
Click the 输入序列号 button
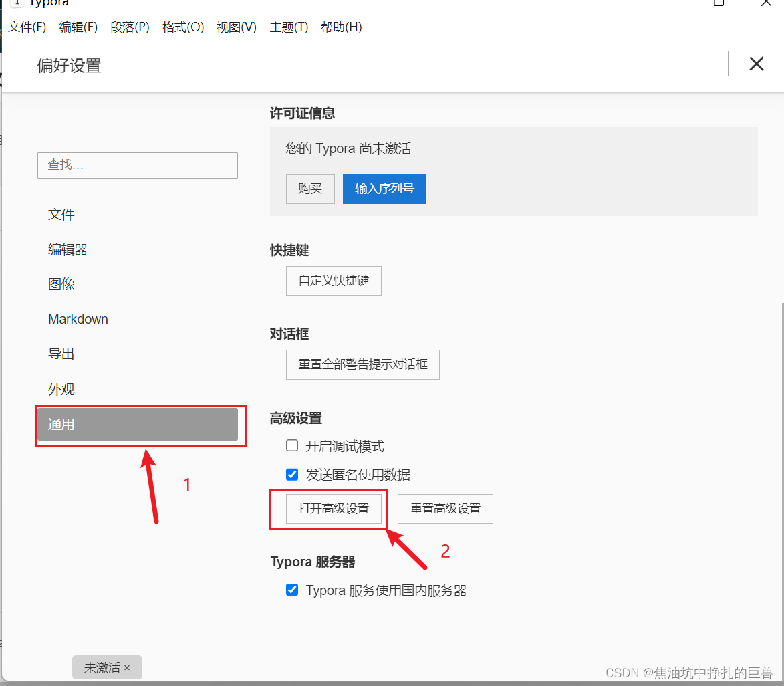tap(384, 189)
